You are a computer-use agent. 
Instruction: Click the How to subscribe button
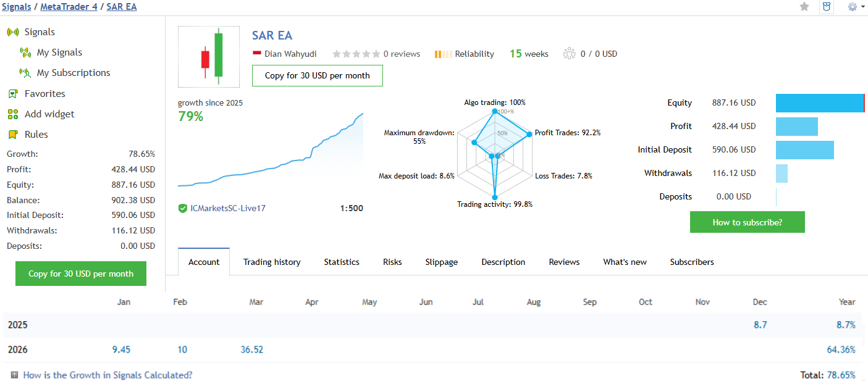tap(747, 222)
